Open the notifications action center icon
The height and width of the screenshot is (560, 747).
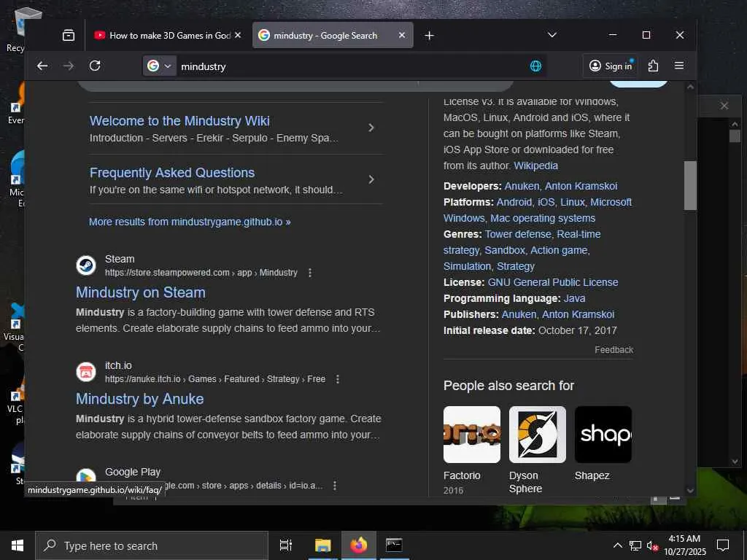723,545
